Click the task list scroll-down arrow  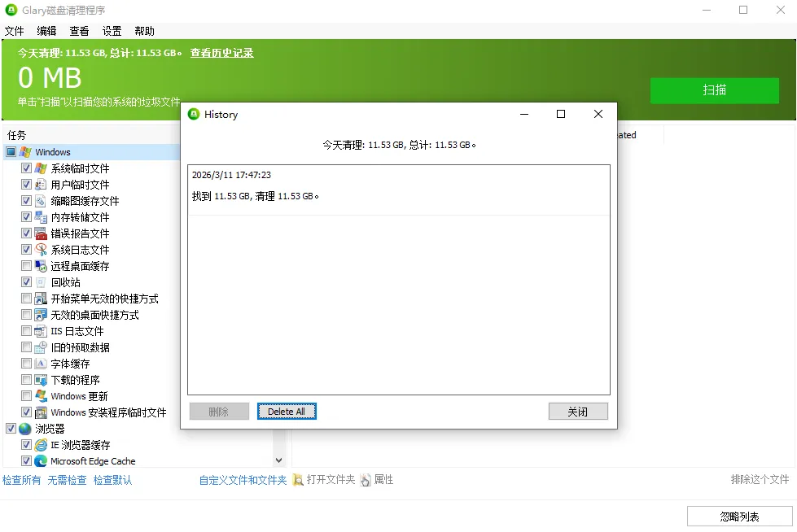[x=278, y=460]
